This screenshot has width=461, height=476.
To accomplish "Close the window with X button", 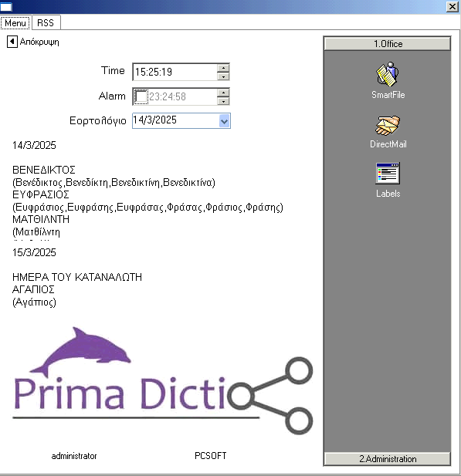I will pos(453,6).
